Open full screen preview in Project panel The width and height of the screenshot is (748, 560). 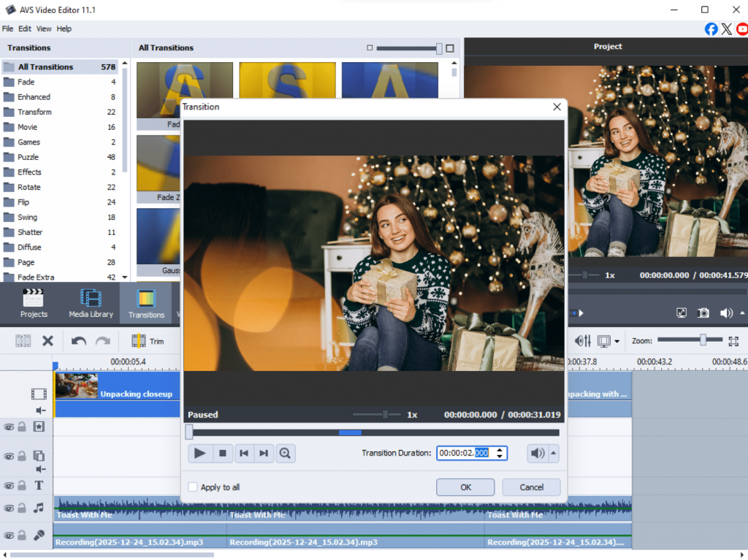coord(682,312)
